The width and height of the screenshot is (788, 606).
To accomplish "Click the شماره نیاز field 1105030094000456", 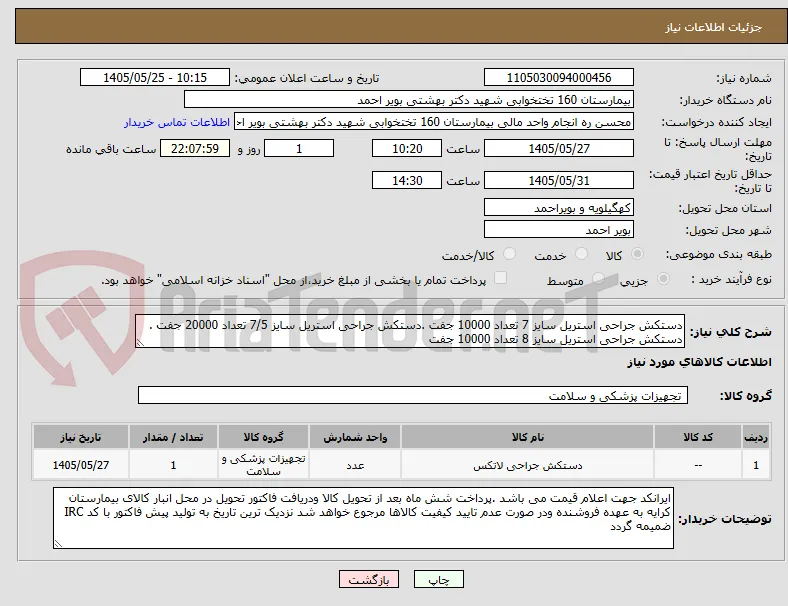I will 559,77.
